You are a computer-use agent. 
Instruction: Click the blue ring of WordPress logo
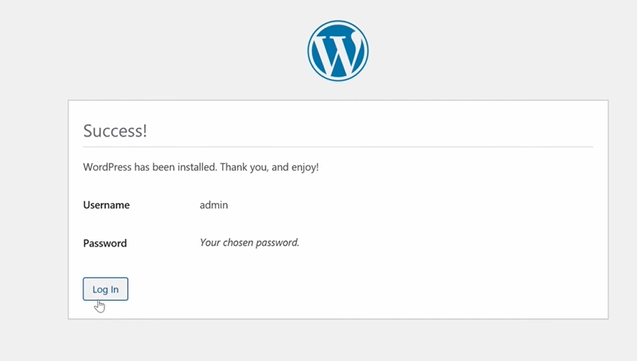[x=338, y=23]
